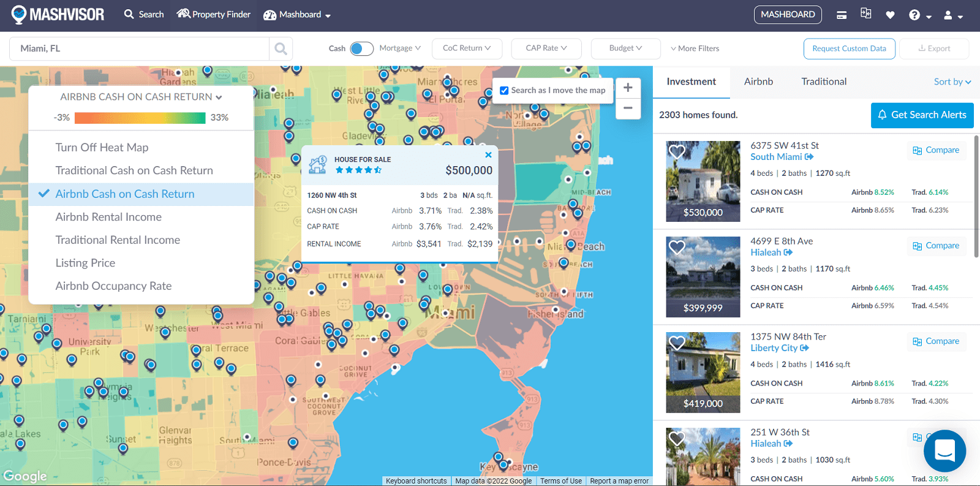
Task: Click Get Search Alerts button
Action: [x=922, y=115]
